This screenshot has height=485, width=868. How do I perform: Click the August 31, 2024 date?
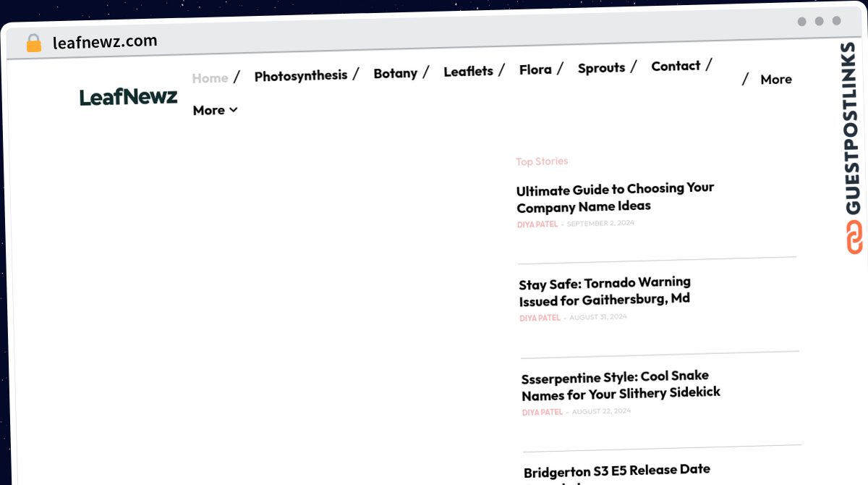(598, 317)
